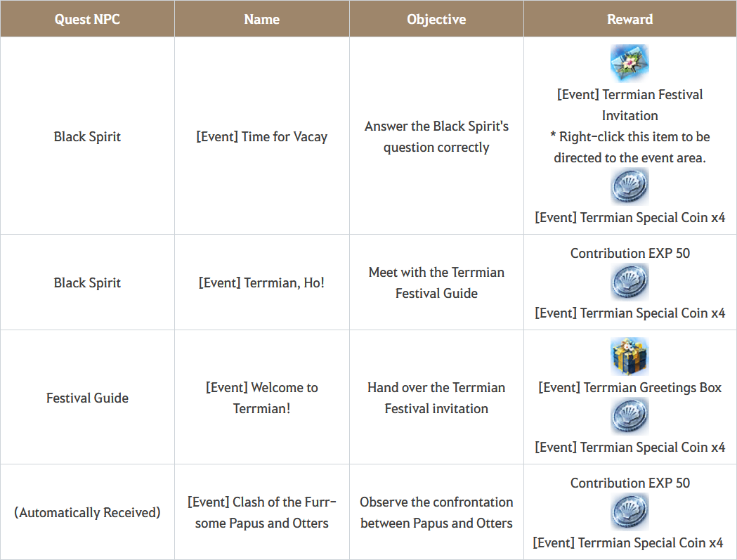The height and width of the screenshot is (560, 737).
Task: Click the (Automatically Received) cell
Action: [87, 512]
